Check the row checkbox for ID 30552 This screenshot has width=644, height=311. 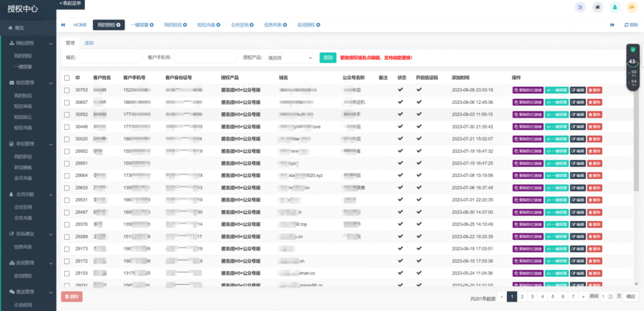point(67,114)
